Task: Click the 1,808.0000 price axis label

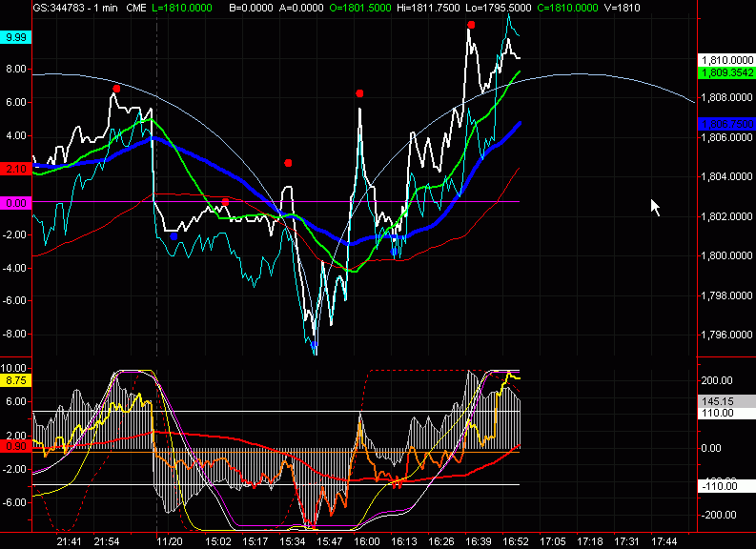Action: [726, 97]
